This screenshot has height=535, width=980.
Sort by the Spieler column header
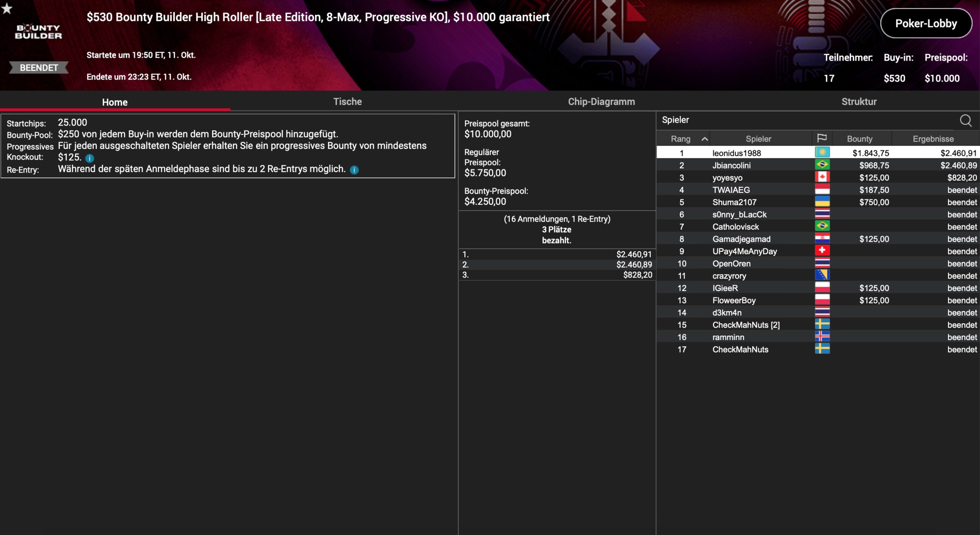[758, 139]
